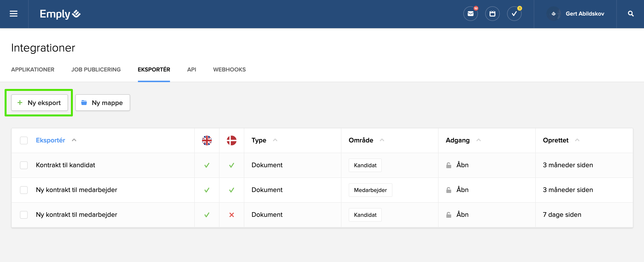Click the Ny mappe button
This screenshot has width=644, height=262.
[102, 103]
